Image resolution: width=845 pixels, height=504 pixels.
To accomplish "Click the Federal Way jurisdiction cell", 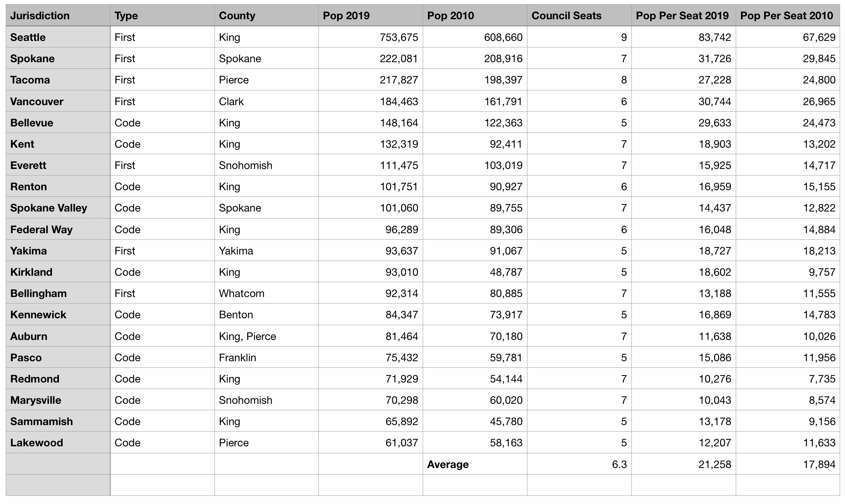I will coord(41,229).
